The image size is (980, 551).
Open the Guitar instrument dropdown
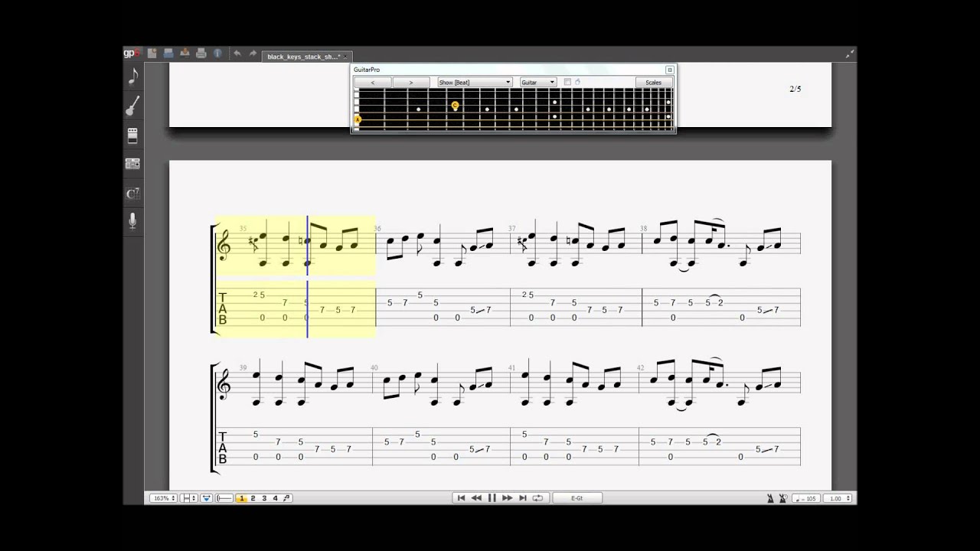point(538,82)
